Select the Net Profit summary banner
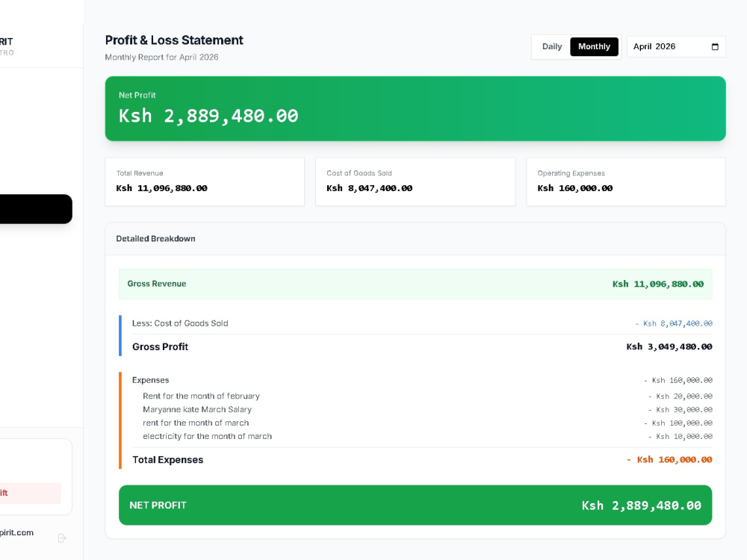This screenshot has height=560, width=747. point(415,108)
